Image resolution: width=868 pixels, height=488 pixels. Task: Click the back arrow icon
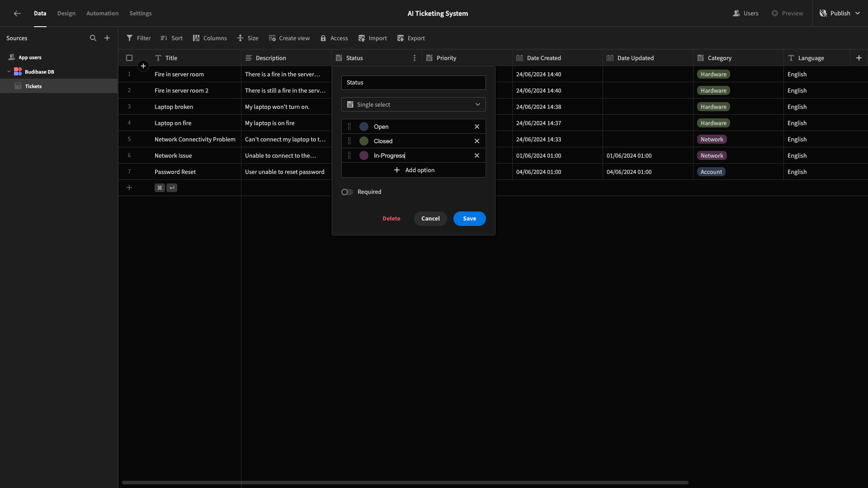point(17,14)
